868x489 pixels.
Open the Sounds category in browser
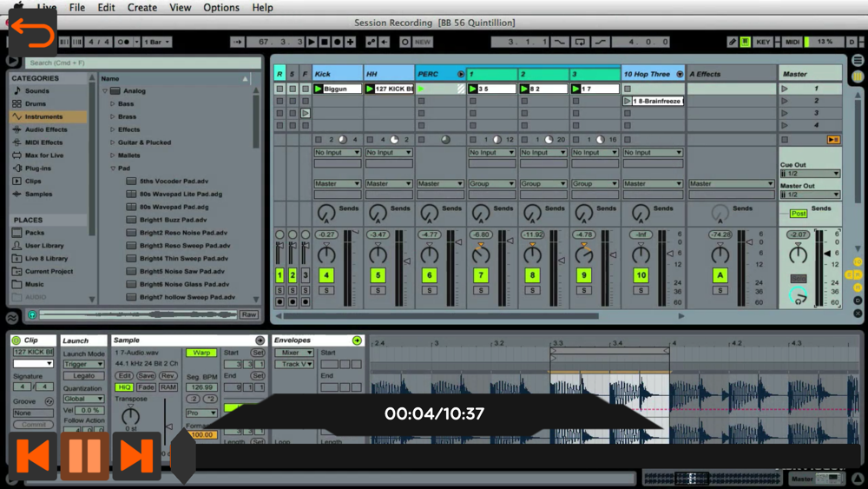point(36,91)
